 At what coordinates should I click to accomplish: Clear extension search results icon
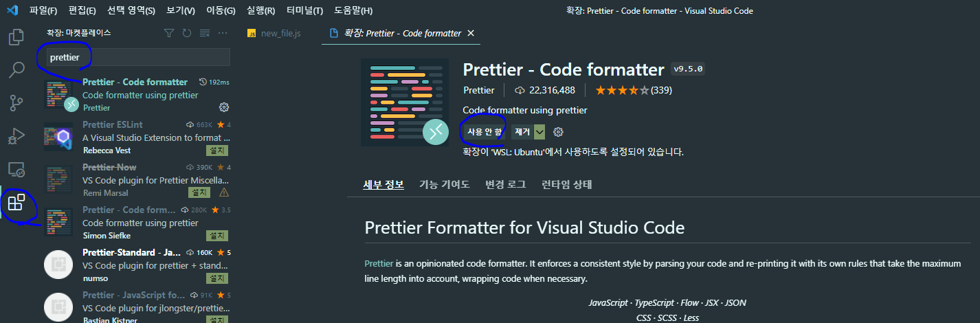pos(204,33)
